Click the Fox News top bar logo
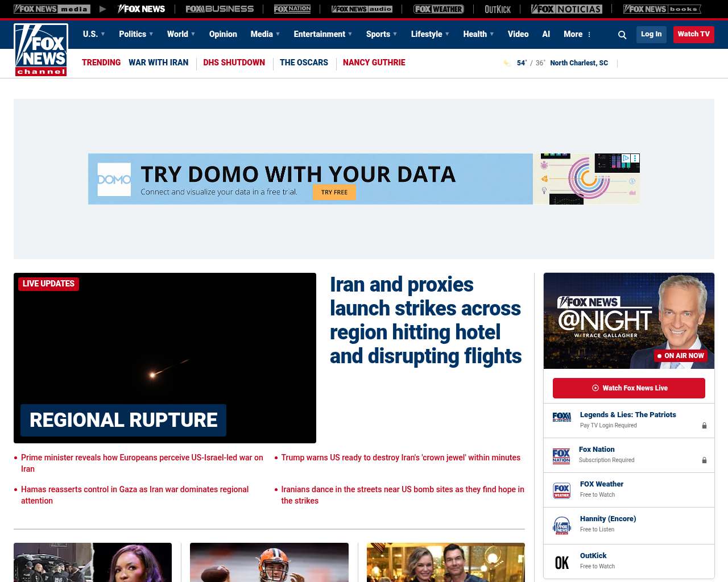The height and width of the screenshot is (582, 728). (x=141, y=9)
